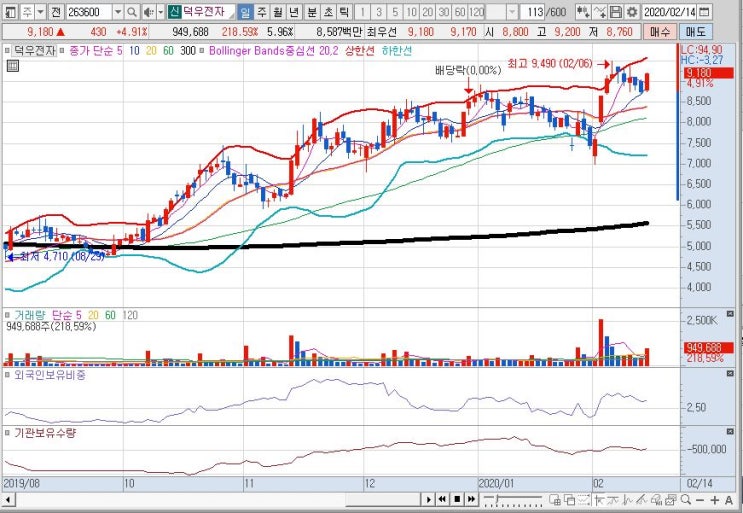Close the 외국인보유비중 panel corner button
743x513 pixels.
(x=730, y=374)
